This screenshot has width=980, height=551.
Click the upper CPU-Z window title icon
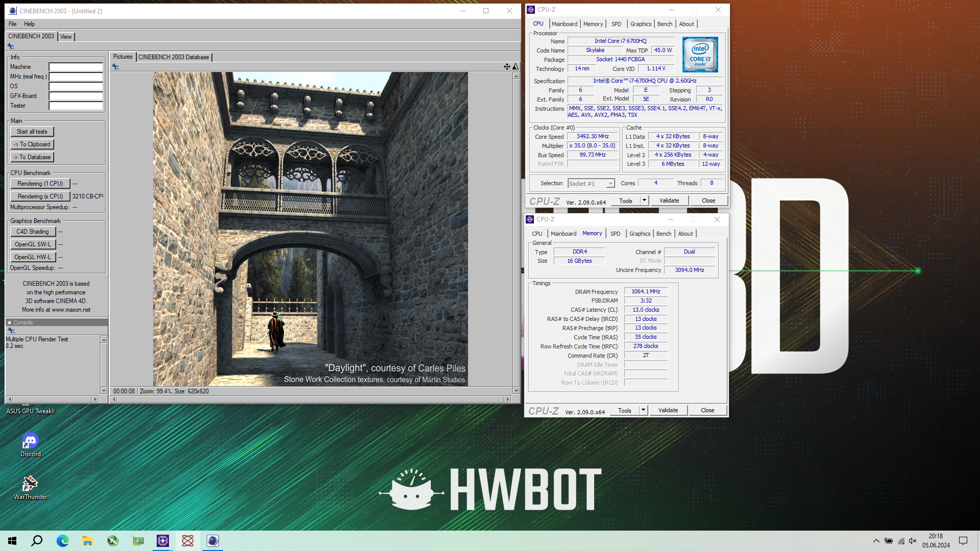click(531, 10)
